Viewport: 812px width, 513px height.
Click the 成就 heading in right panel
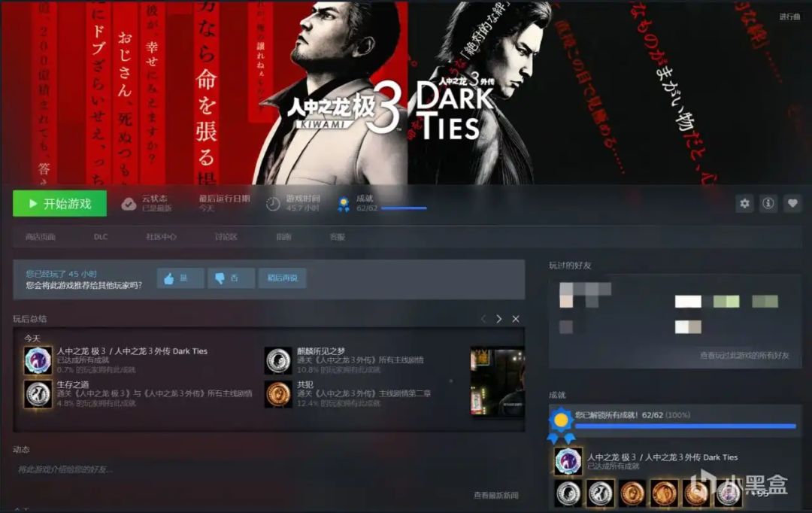(x=557, y=395)
